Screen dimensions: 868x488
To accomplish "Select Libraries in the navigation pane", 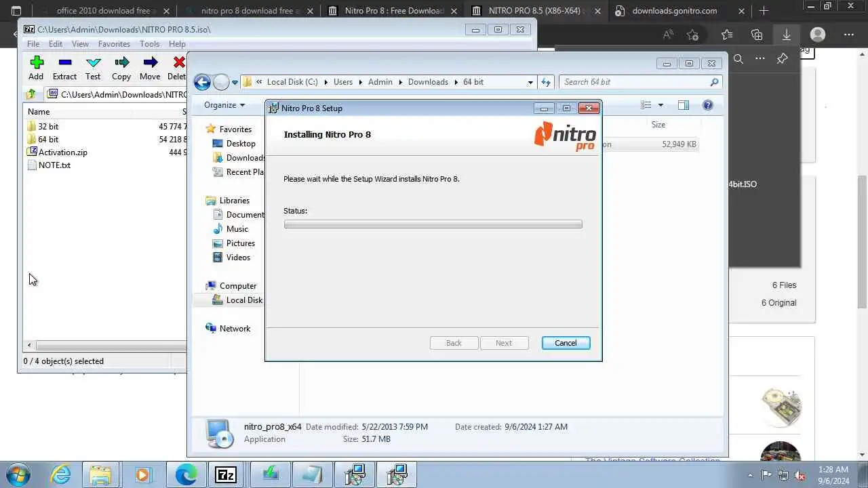I will point(235,201).
